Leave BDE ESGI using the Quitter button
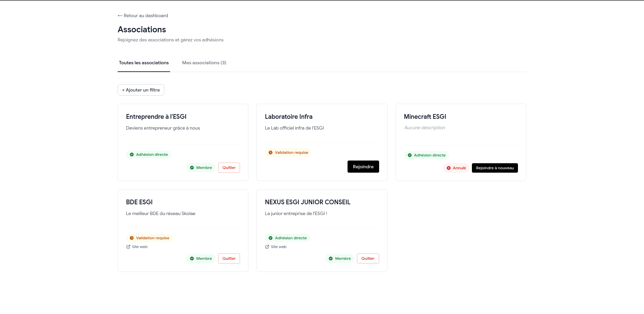The height and width of the screenshot is (314, 644). pos(229,258)
